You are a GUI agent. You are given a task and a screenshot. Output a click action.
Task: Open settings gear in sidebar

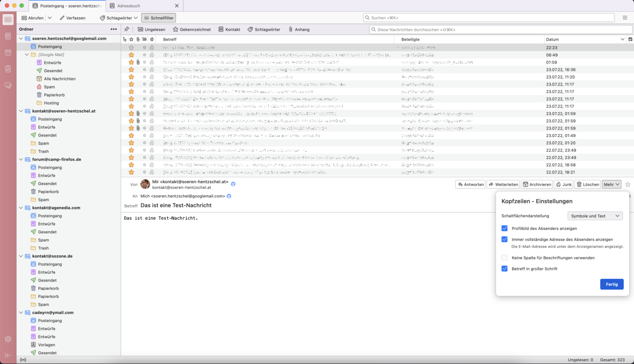pyautogui.click(x=8, y=339)
